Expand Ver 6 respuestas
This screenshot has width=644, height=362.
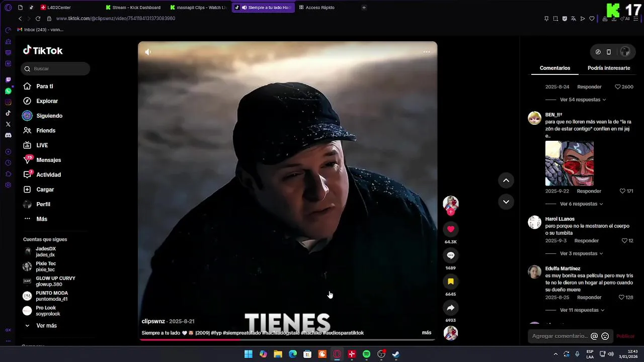click(581, 204)
